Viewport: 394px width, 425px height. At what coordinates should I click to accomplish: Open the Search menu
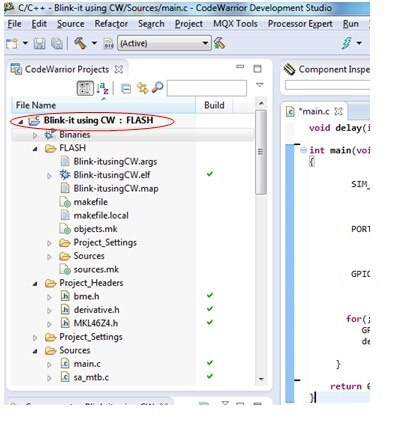151,24
